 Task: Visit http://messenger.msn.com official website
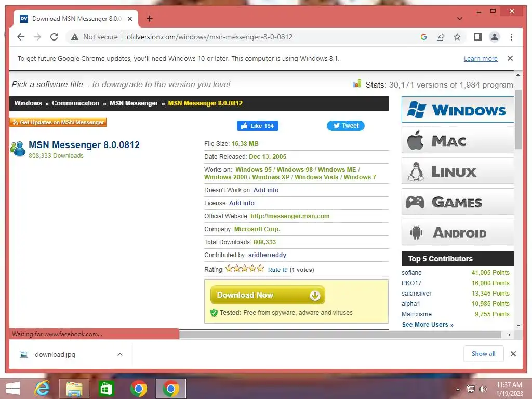coord(290,216)
